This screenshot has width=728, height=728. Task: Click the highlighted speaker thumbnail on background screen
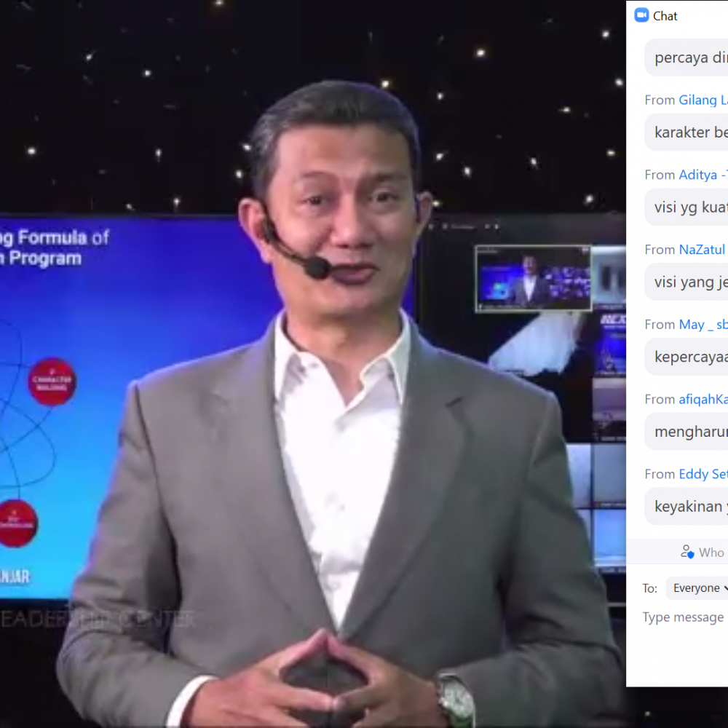[532, 279]
